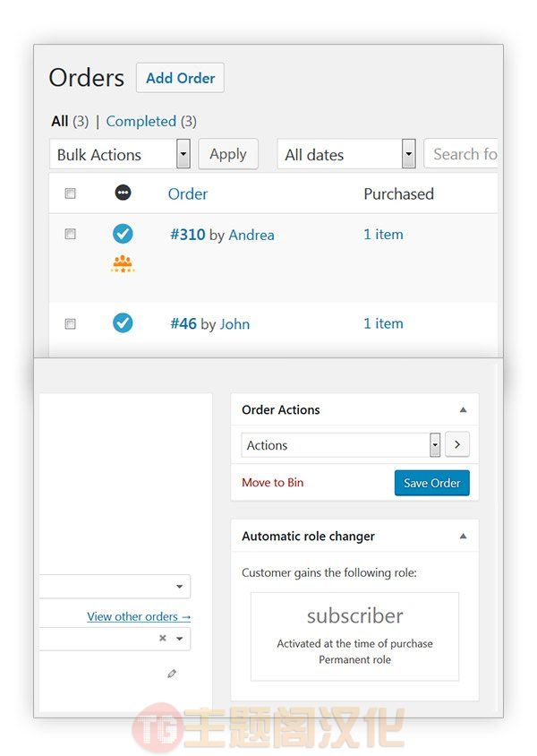Click the Purchased column header

pyautogui.click(x=399, y=193)
